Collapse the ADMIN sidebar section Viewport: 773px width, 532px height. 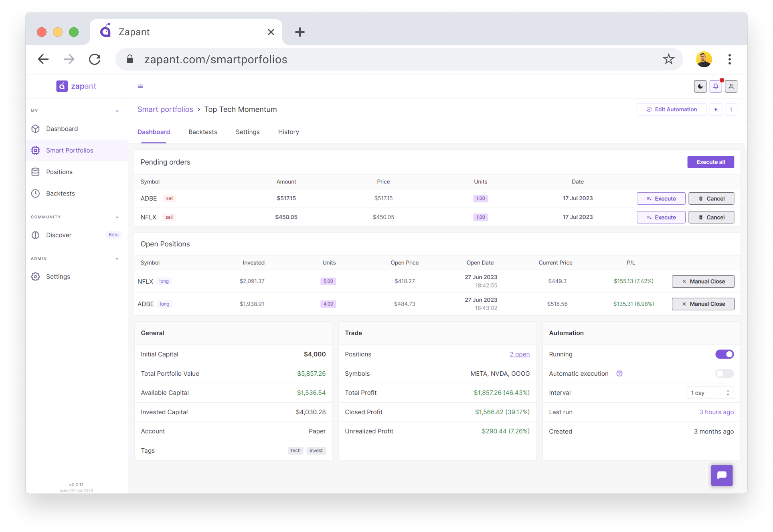[117, 259]
